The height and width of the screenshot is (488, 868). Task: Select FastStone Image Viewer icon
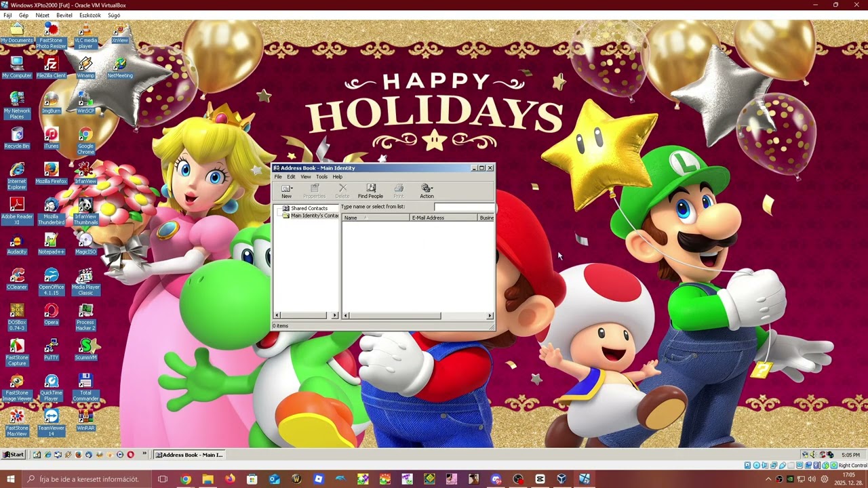point(17,388)
